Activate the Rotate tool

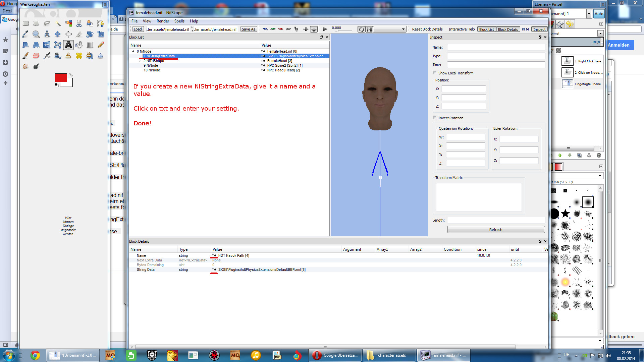[x=90, y=34]
